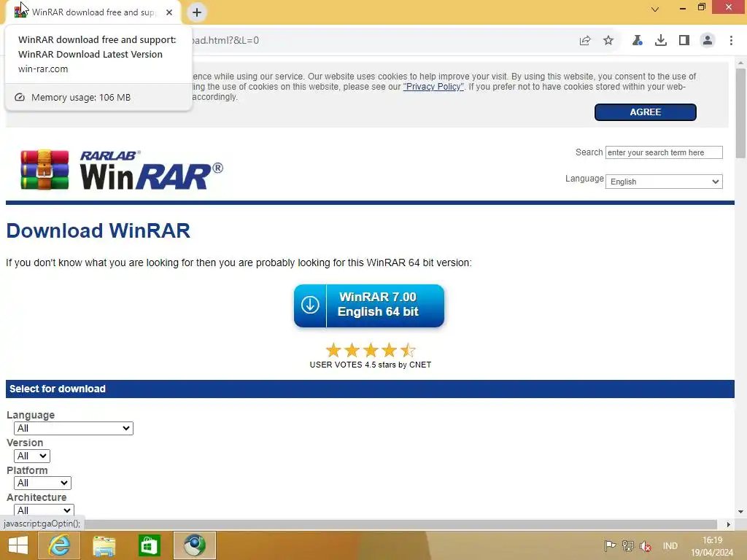Click the vertical scrollbar thumb
This screenshot has height=560, width=747.
tap(740, 113)
